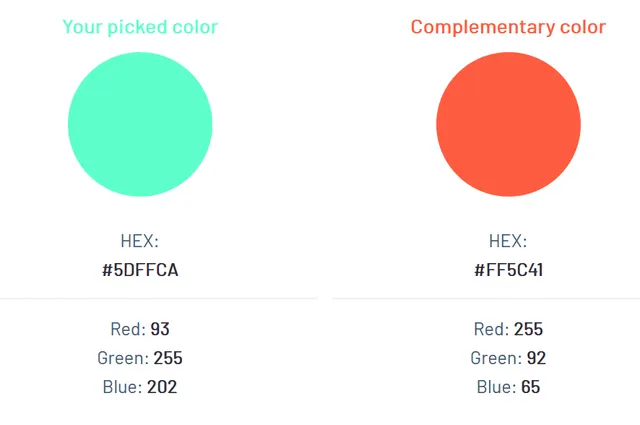Image resolution: width=640 pixels, height=425 pixels.
Task: Click the mint green picked color circle
Action: [140, 124]
